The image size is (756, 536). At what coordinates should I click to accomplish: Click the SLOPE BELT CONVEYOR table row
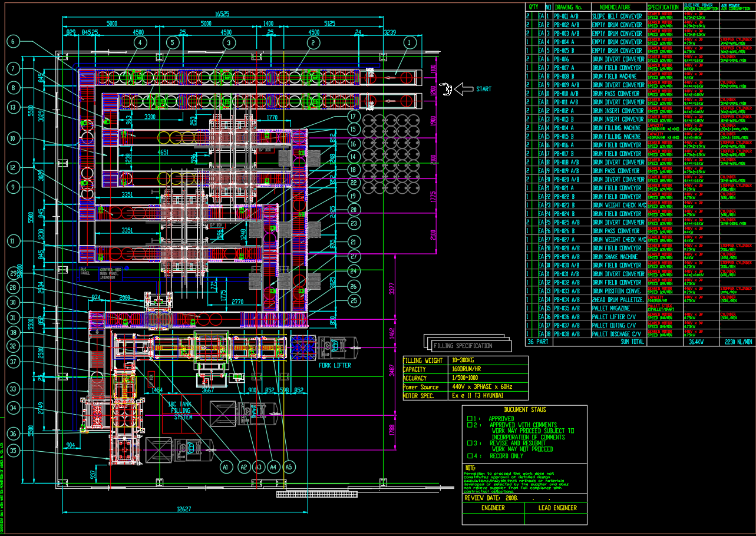(x=616, y=16)
